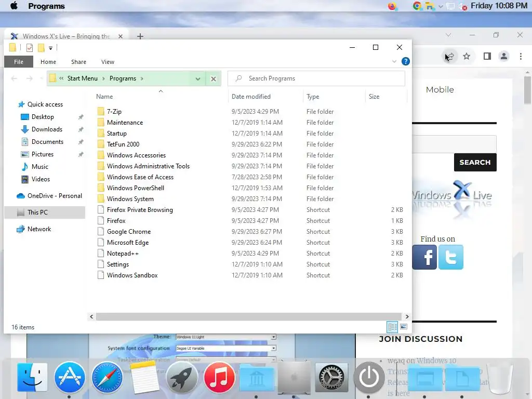Open Theme dropdown in background window
This screenshot has width=532, height=399.
pos(273,337)
